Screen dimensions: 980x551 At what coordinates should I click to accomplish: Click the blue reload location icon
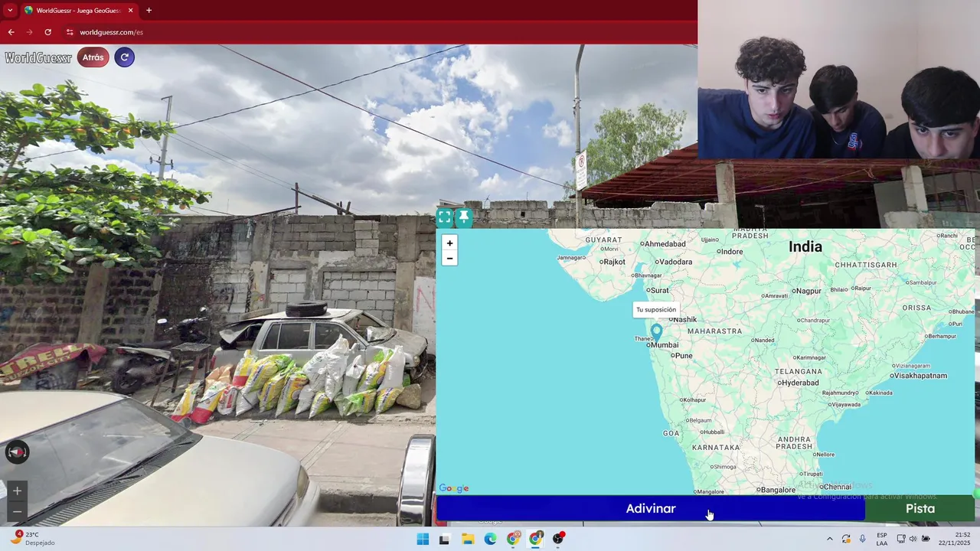124,57
